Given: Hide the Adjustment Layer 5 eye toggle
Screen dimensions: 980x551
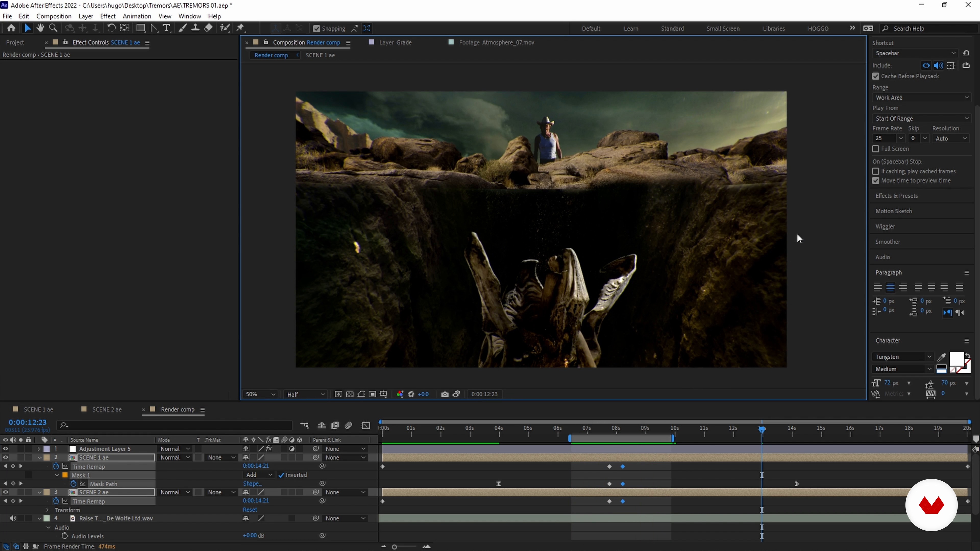Looking at the screenshot, I should pos(5,449).
